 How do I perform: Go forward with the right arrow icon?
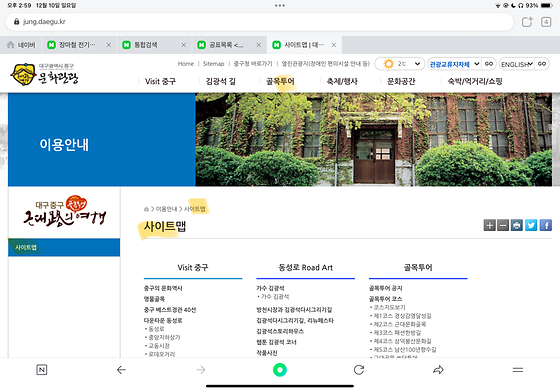[x=201, y=370]
